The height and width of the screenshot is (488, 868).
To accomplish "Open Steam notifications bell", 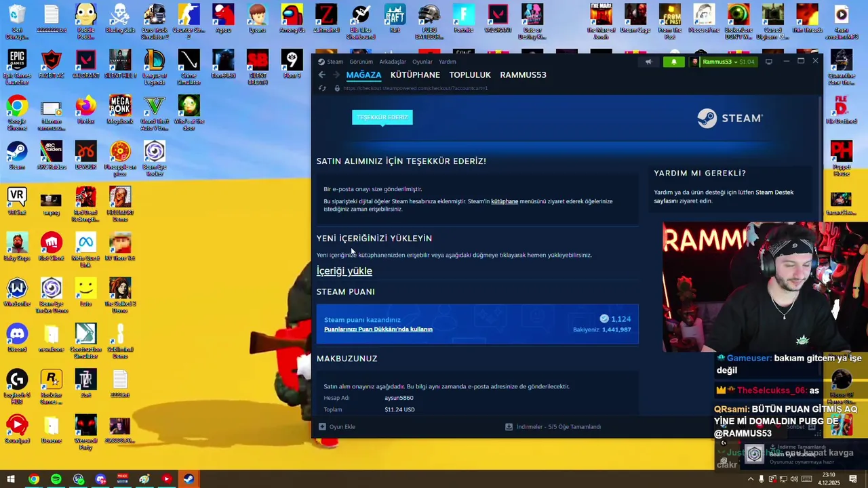I will tap(673, 62).
